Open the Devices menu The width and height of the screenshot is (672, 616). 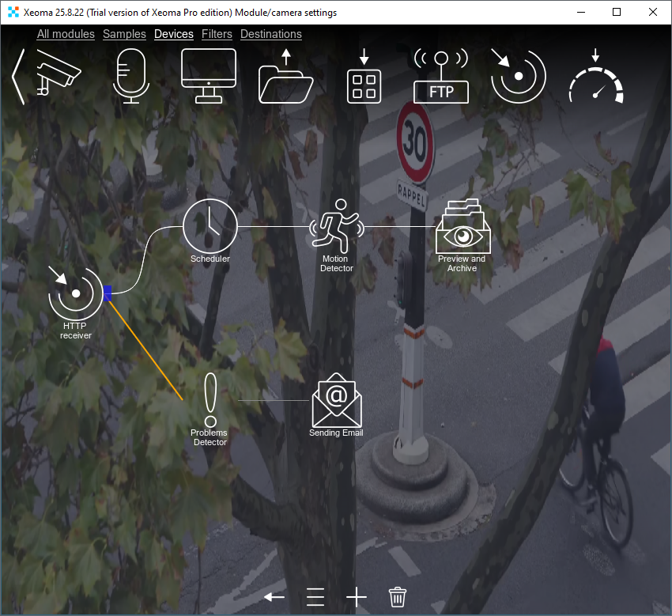[x=173, y=34]
